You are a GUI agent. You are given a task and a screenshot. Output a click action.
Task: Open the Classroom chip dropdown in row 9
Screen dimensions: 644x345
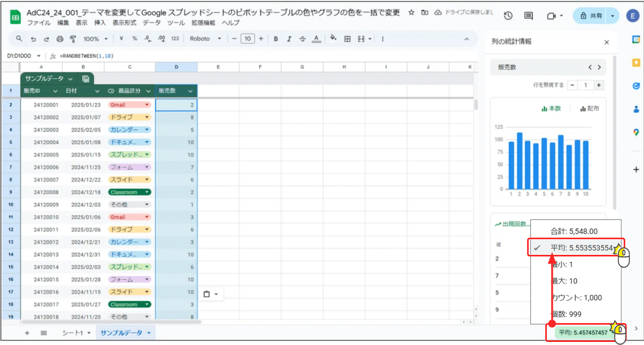pyautogui.click(x=147, y=192)
